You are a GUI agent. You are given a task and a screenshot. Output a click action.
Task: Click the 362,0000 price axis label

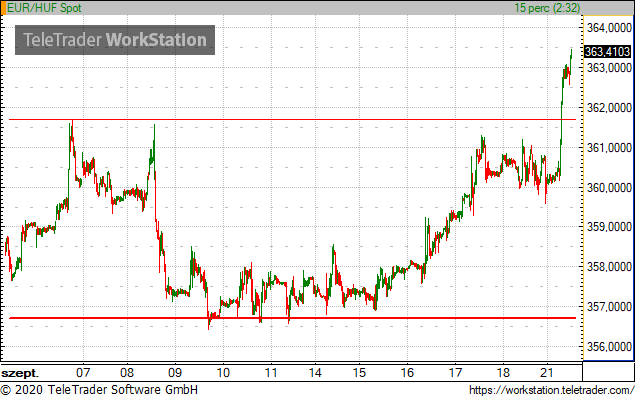tap(609, 108)
